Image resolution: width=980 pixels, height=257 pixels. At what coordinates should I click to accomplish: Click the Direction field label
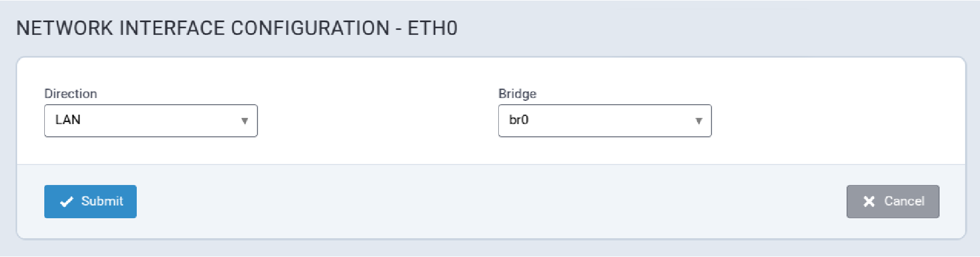(x=70, y=94)
